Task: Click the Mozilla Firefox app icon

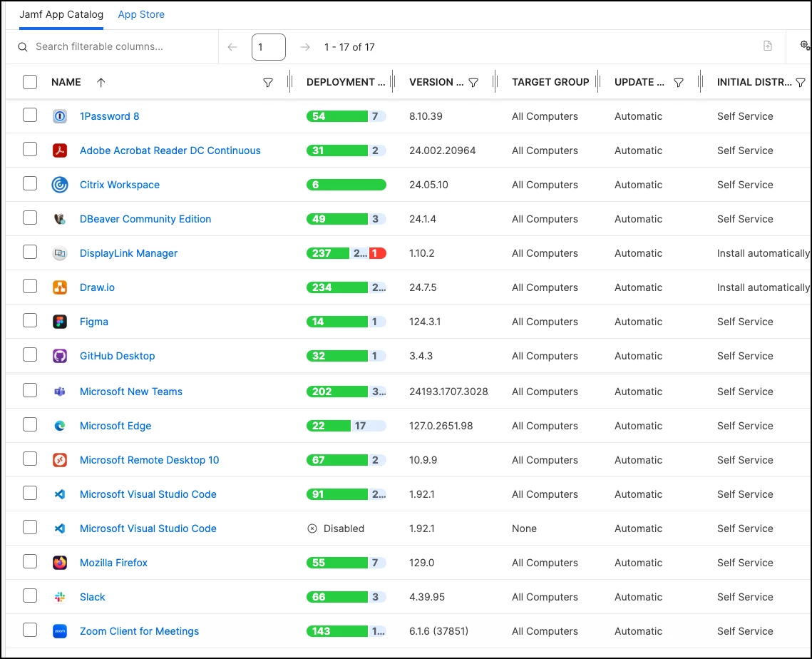Action: [x=60, y=562]
